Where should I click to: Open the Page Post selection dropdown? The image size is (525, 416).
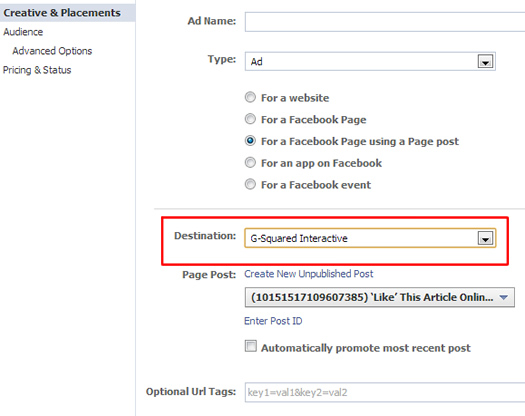tap(380, 297)
